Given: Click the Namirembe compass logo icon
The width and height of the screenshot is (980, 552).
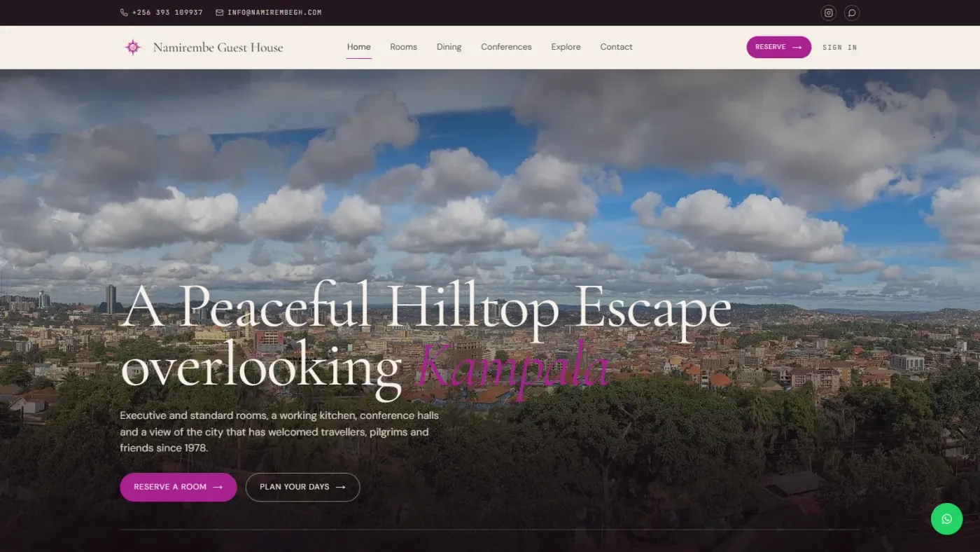Looking at the screenshot, I should pos(132,47).
